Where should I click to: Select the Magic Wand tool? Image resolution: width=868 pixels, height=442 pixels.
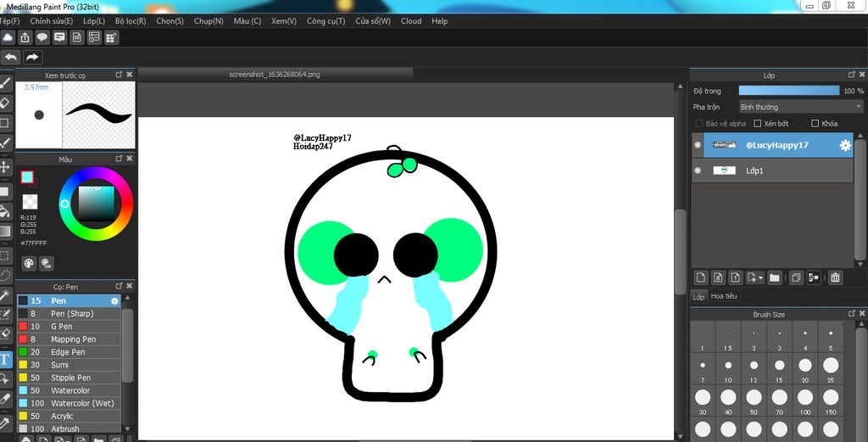click(5, 294)
